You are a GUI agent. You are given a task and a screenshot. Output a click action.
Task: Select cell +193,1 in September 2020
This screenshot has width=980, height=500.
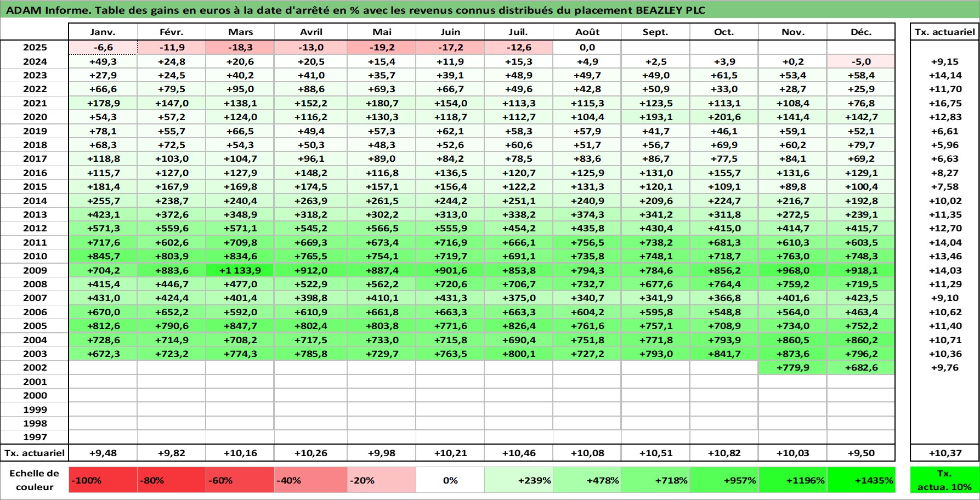655,117
